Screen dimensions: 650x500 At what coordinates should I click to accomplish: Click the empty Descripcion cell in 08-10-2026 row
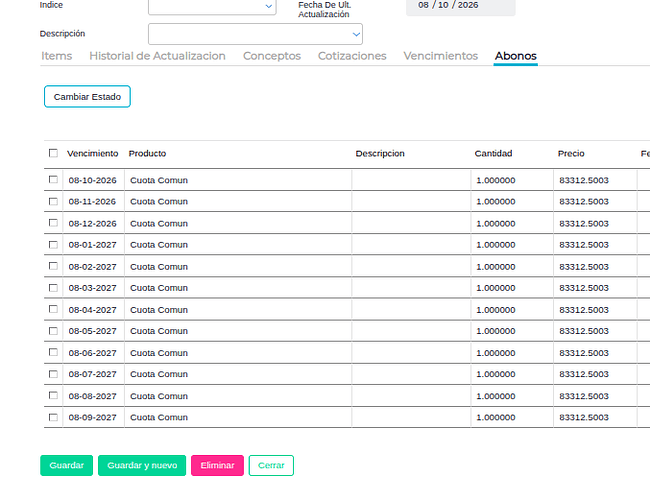tap(411, 180)
